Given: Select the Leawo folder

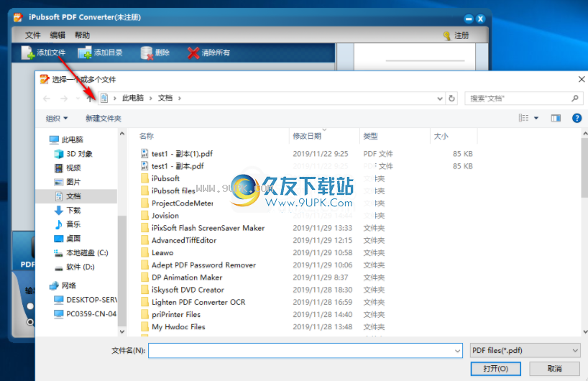Looking at the screenshot, I should 157,253.
